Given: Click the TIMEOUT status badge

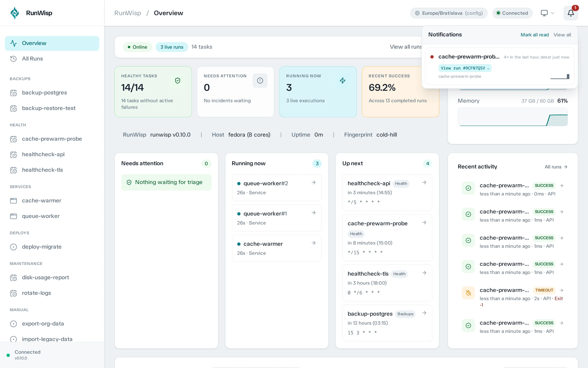Looking at the screenshot, I should pos(544,290).
